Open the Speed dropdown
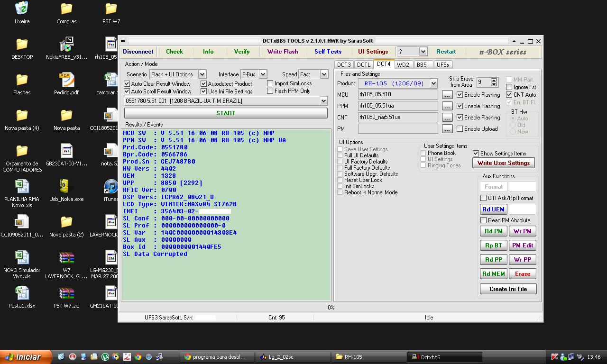Image resolution: width=607 pixels, height=364 pixels. click(x=324, y=74)
